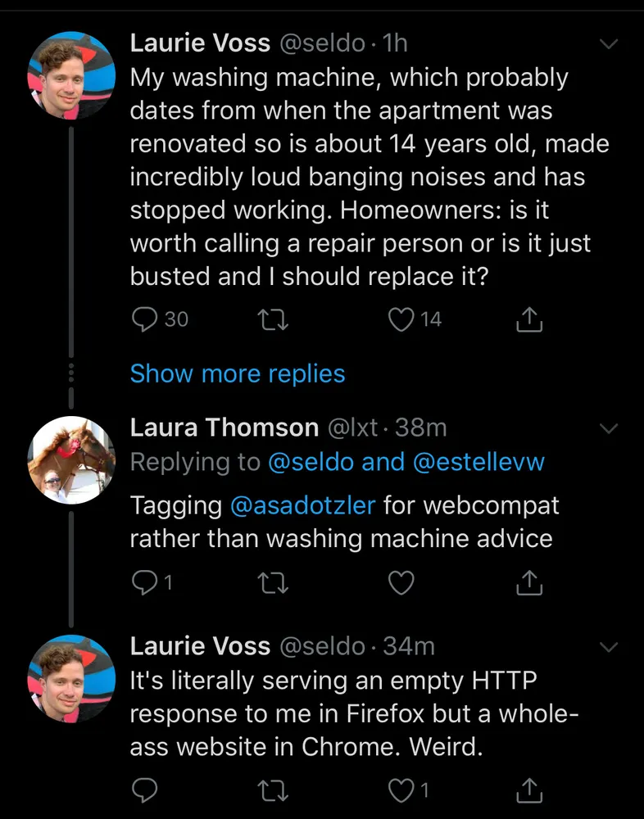The image size is (644, 819).
Task: Open the @asadotzler mention
Action: [303, 505]
